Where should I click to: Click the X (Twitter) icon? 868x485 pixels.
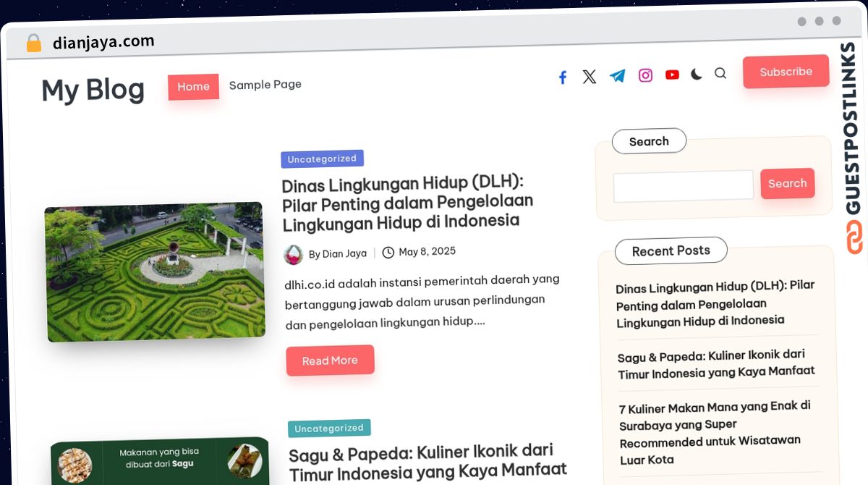pos(590,77)
